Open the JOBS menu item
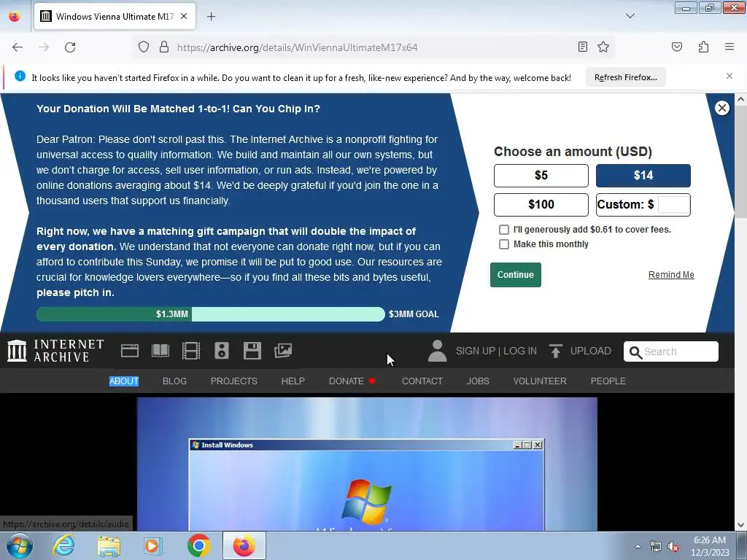This screenshot has width=747, height=560. point(478,381)
